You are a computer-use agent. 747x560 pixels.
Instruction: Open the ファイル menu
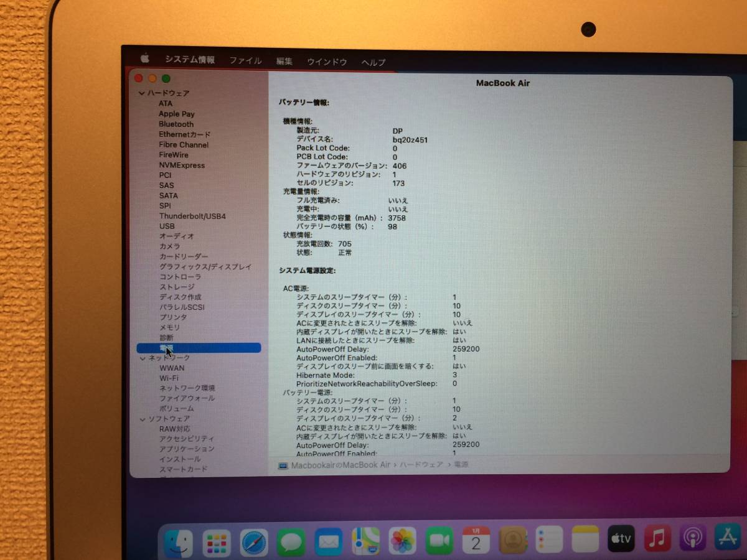[245, 61]
